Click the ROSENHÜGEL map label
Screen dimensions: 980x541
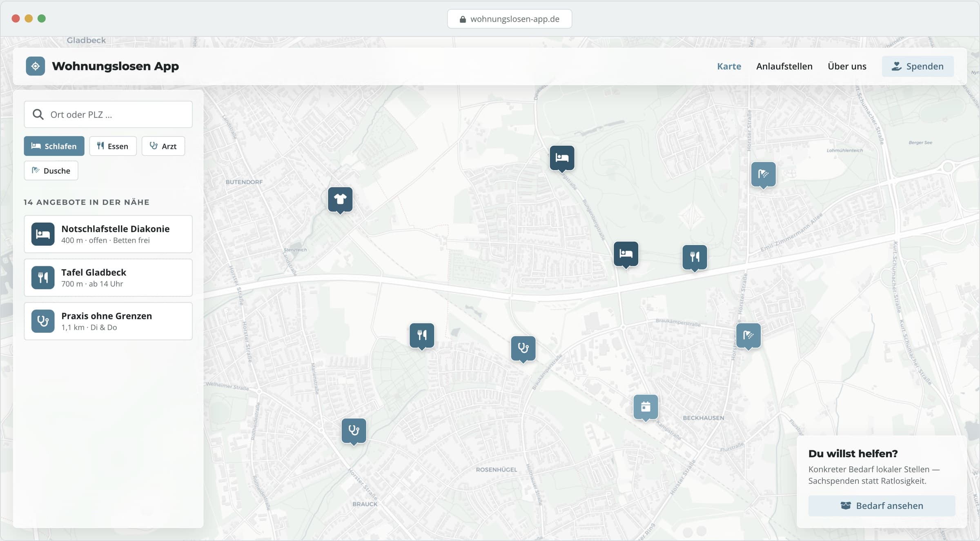pyautogui.click(x=496, y=470)
